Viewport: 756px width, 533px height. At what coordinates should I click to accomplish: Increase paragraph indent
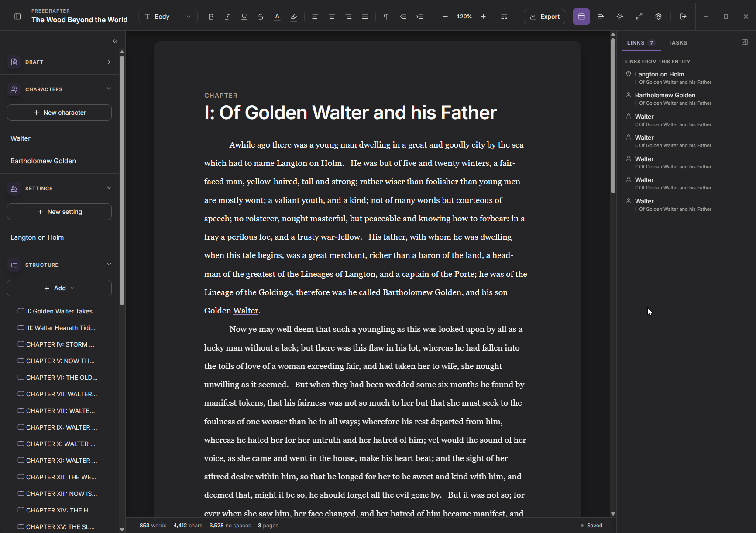pos(419,17)
